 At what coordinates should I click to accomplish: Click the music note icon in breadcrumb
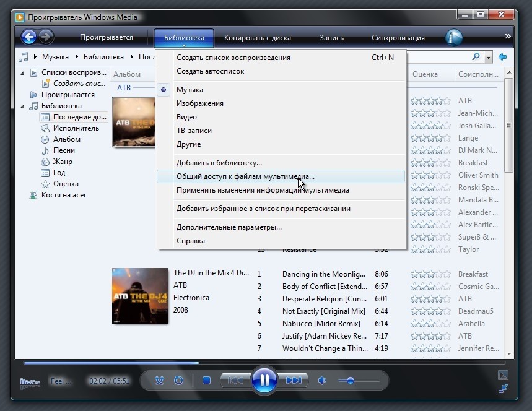click(x=24, y=57)
